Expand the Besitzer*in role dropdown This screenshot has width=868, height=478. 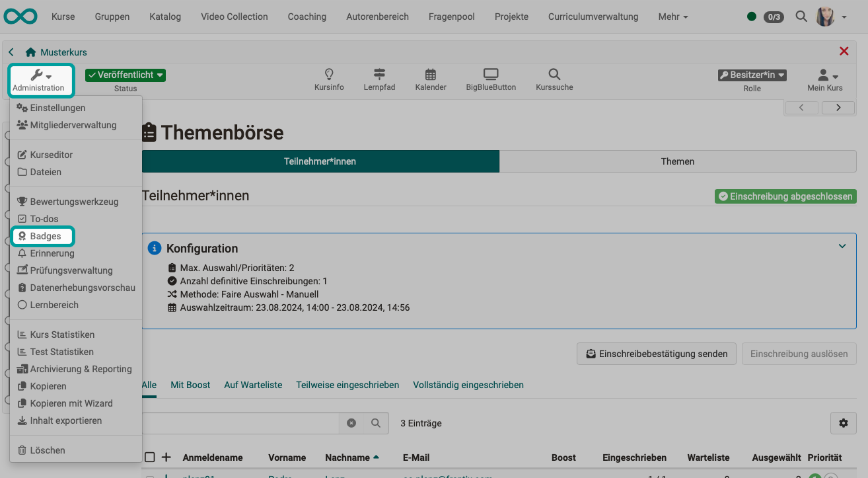pyautogui.click(x=752, y=75)
